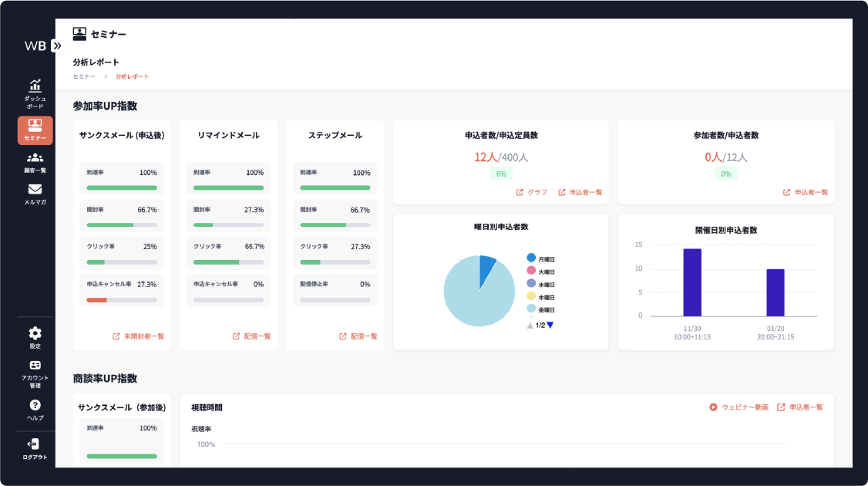Open the ウェビナー動画 link
This screenshot has width=868, height=486.
pyautogui.click(x=738, y=407)
